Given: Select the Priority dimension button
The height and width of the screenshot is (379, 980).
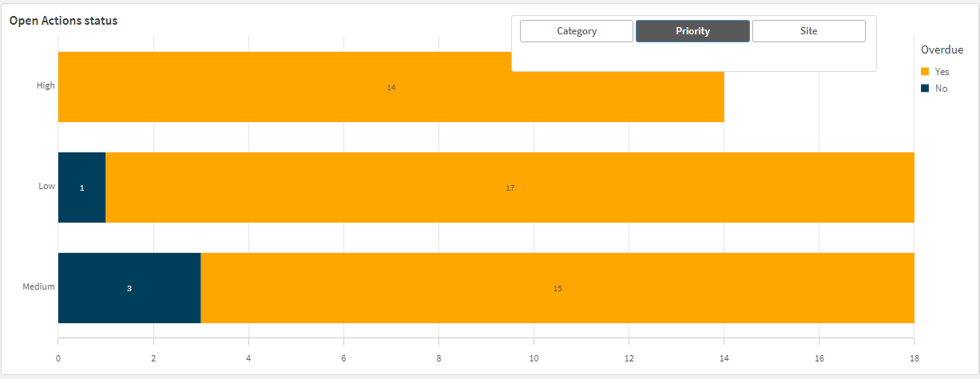Looking at the screenshot, I should pos(692,31).
